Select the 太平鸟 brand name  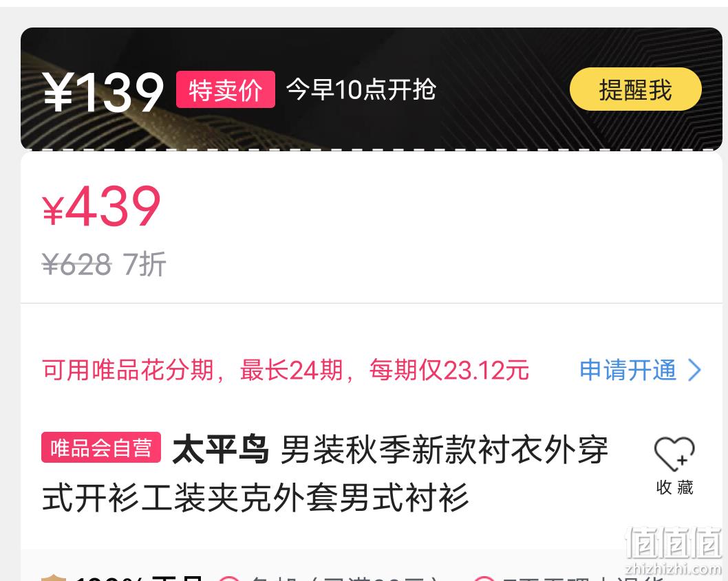[221, 450]
